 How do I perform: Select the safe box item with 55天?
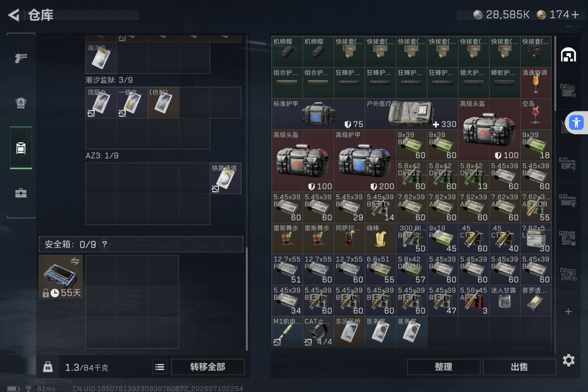pyautogui.click(x=61, y=276)
